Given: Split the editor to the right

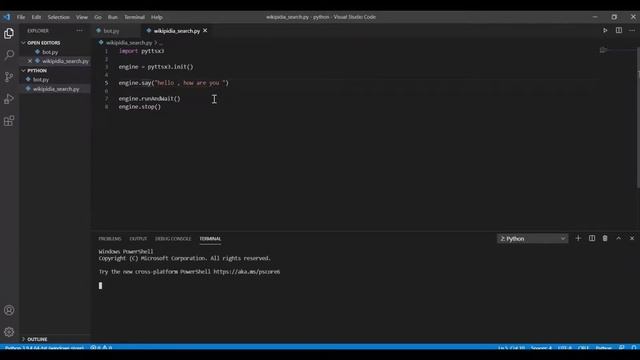Looking at the screenshot, I should click(x=619, y=31).
